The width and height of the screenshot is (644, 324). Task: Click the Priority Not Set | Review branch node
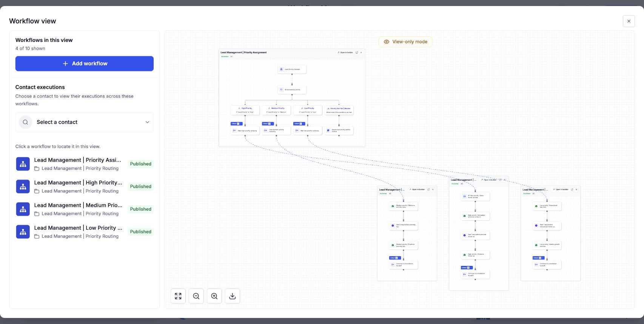(339, 110)
